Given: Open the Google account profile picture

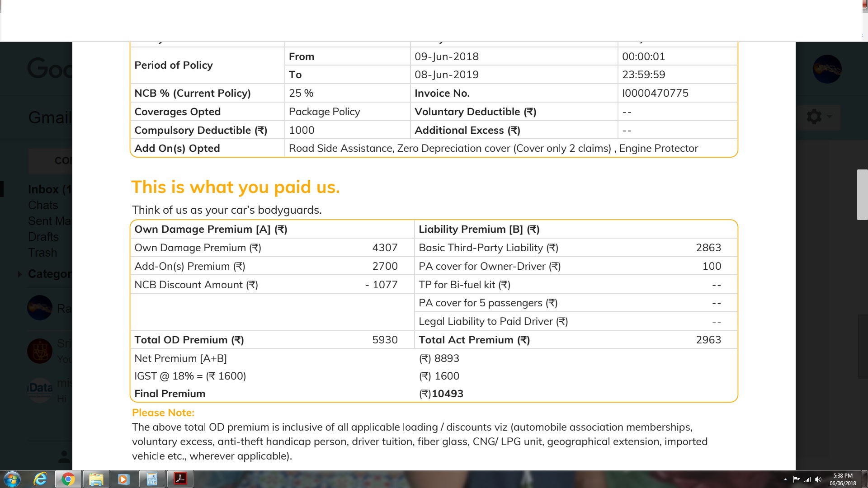Looking at the screenshot, I should point(827,69).
